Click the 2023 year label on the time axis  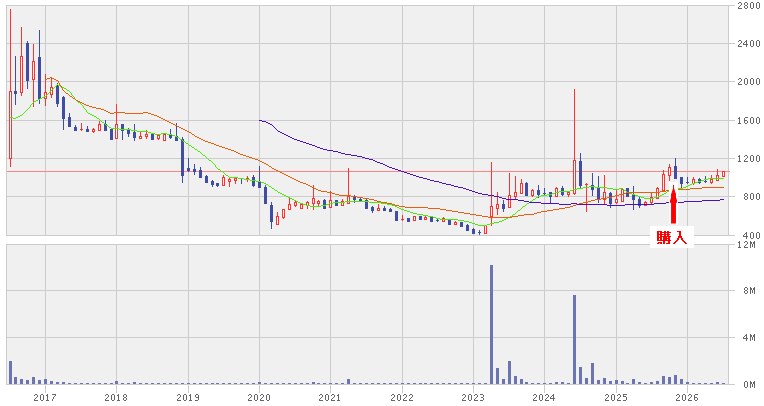[x=473, y=398]
